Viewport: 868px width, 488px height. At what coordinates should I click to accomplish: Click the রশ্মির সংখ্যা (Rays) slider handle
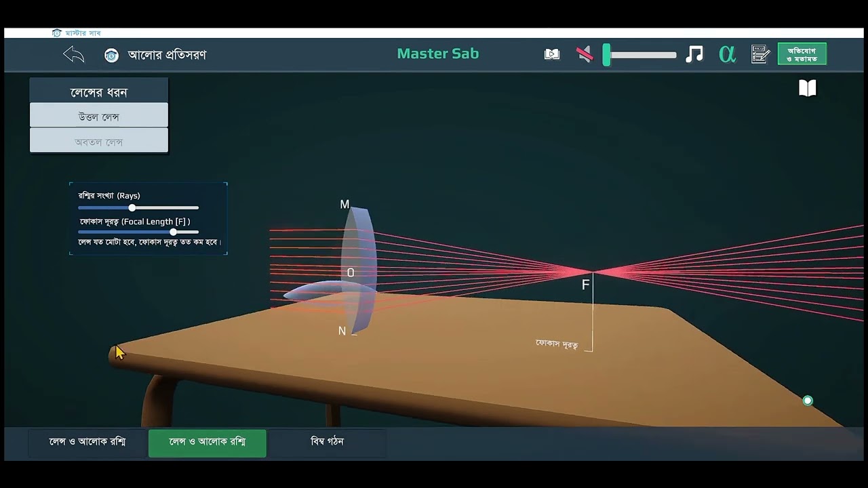[132, 207]
